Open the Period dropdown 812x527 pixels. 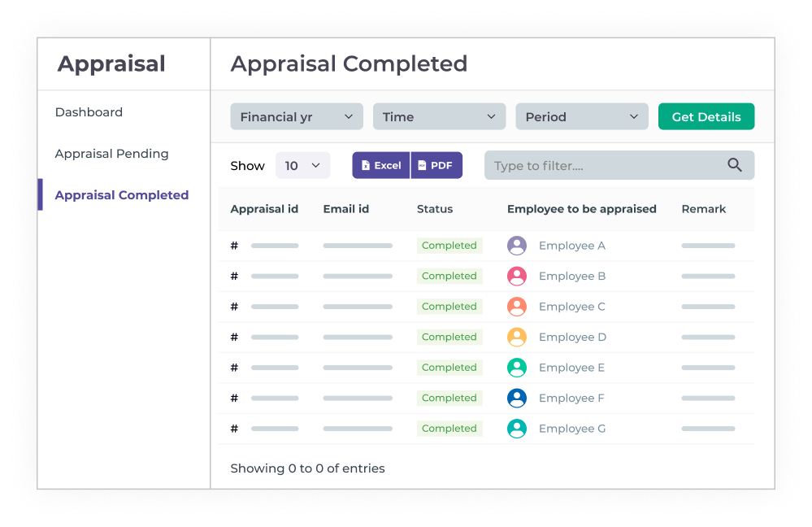click(582, 116)
